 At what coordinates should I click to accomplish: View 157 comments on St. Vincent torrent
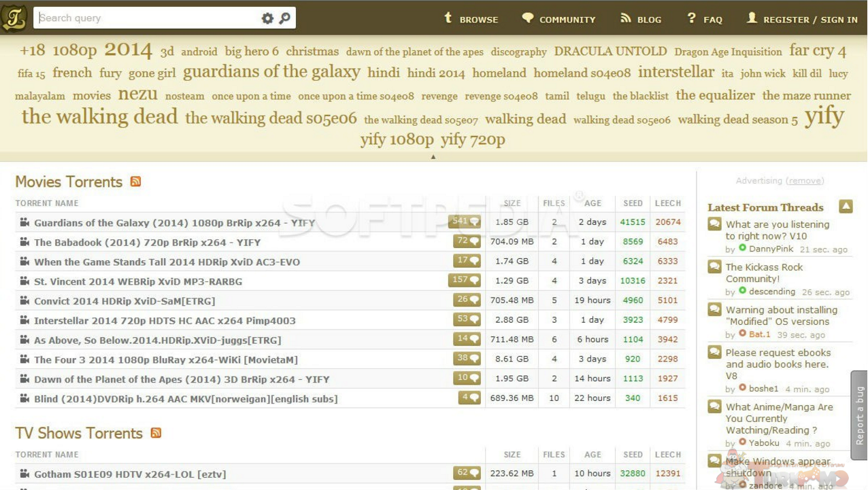[x=465, y=280]
